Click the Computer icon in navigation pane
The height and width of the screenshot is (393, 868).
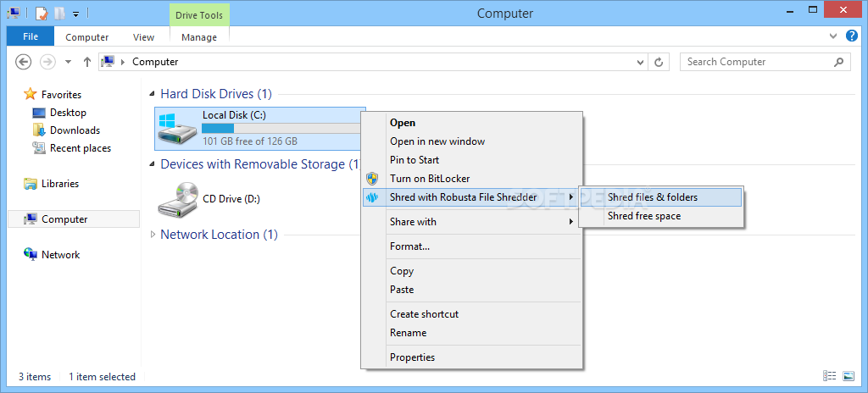tap(31, 219)
